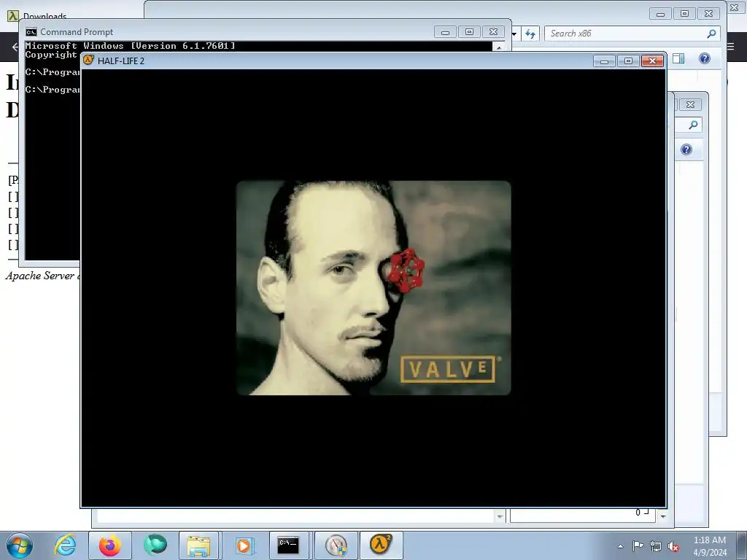Open the gauge-with-shield taskbar app
This screenshot has width=747, height=560.
pos(336,545)
